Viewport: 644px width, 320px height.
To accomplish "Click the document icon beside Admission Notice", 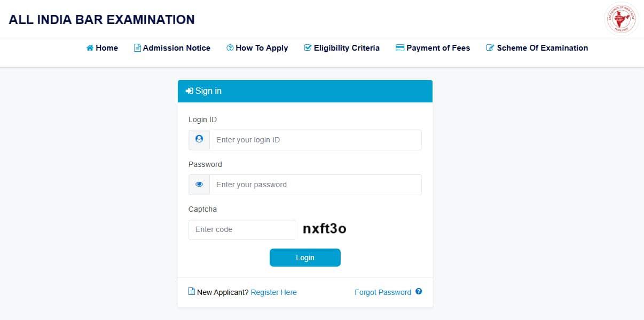I will (x=137, y=47).
